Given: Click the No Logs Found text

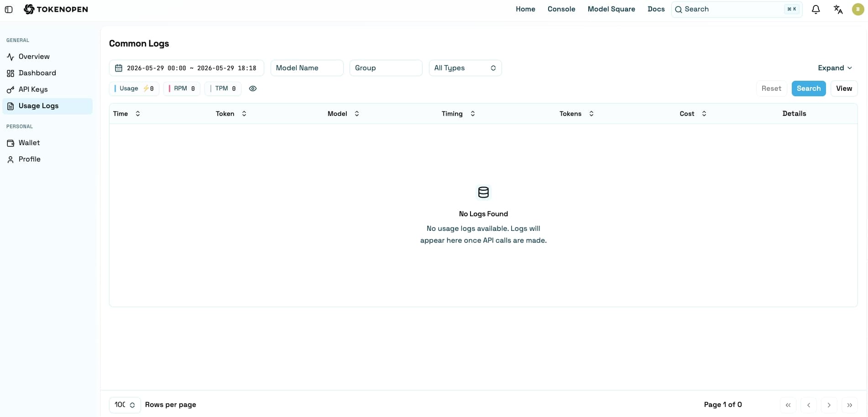Looking at the screenshot, I should (483, 214).
